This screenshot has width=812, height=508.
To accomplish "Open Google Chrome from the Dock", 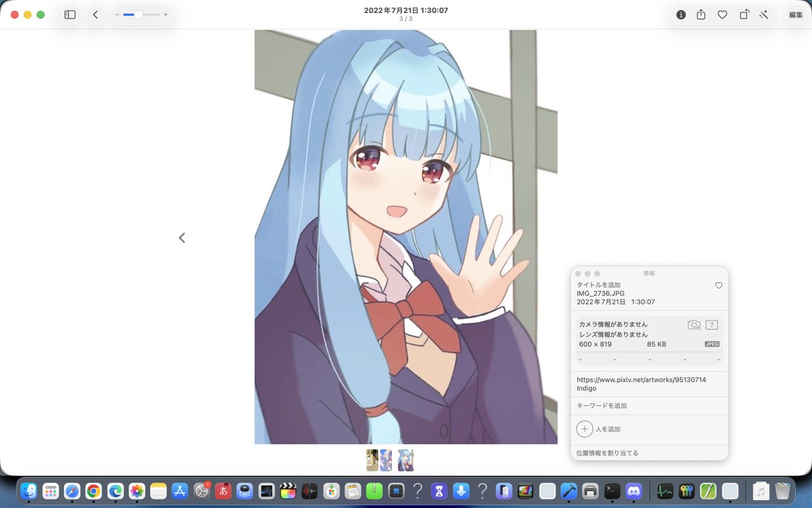I will click(93, 490).
